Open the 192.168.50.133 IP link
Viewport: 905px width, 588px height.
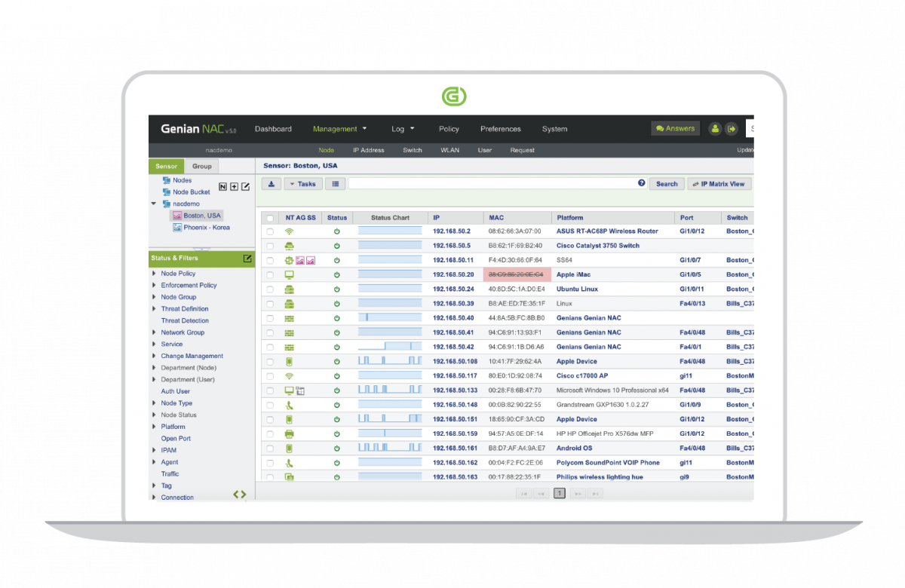(x=455, y=390)
